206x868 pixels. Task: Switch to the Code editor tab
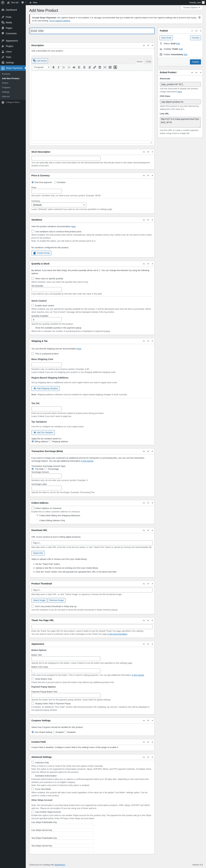148,62
